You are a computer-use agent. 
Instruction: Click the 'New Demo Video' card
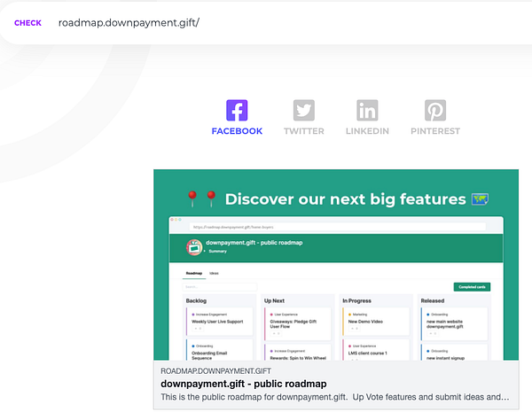coord(376,322)
